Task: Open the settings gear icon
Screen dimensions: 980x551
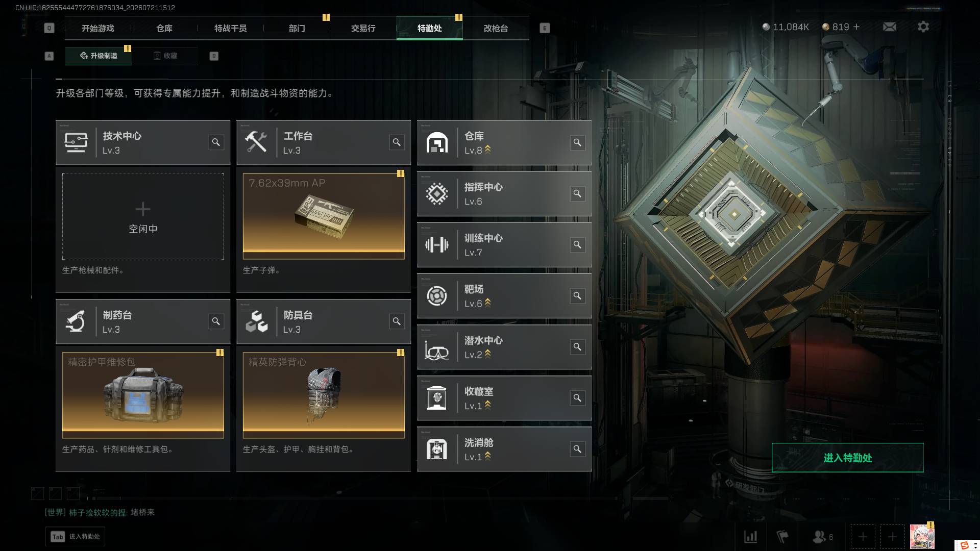Action: [x=923, y=27]
